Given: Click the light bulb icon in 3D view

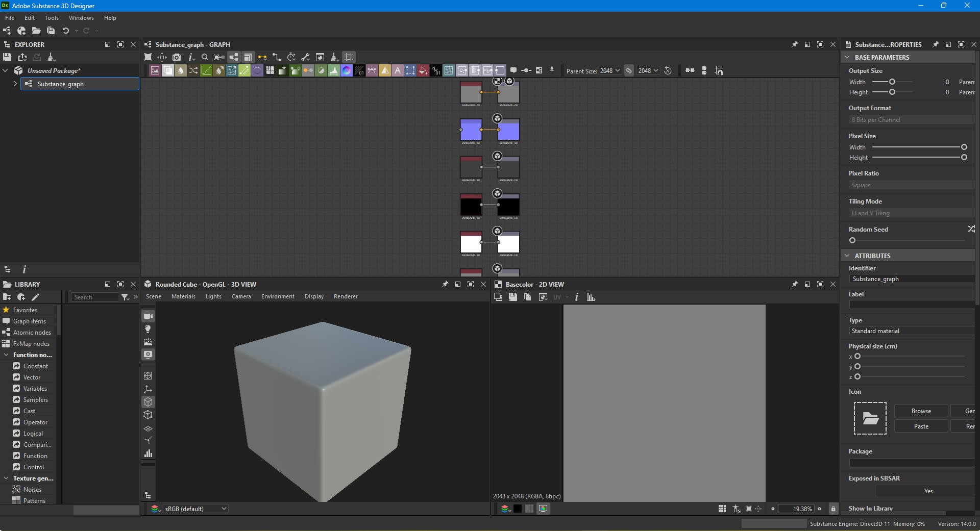Looking at the screenshot, I should pos(148,329).
